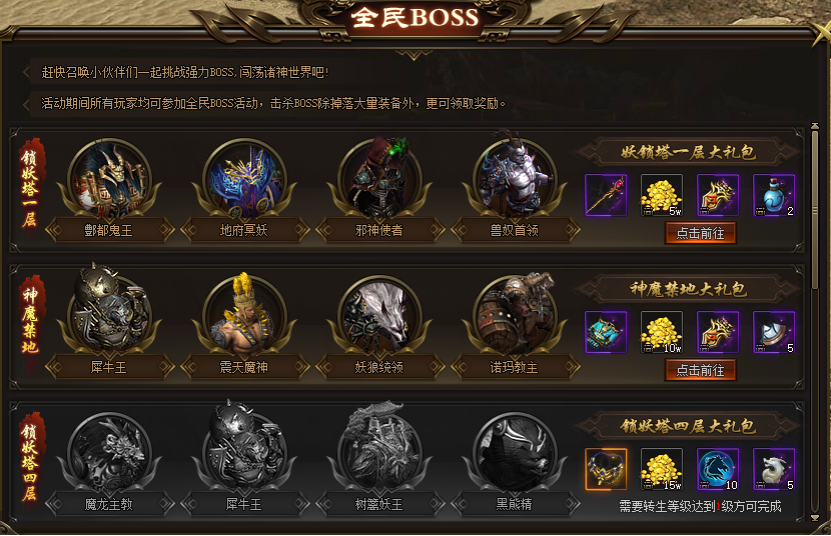Select the 酆都鬼王 boss portrait

110,179
